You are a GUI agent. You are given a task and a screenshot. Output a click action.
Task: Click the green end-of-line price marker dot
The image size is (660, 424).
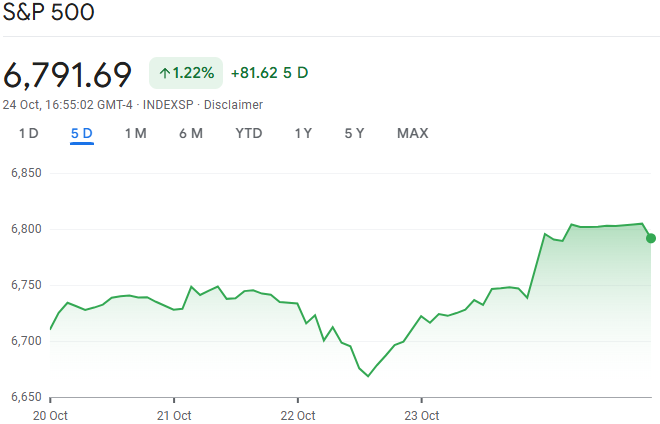651,238
